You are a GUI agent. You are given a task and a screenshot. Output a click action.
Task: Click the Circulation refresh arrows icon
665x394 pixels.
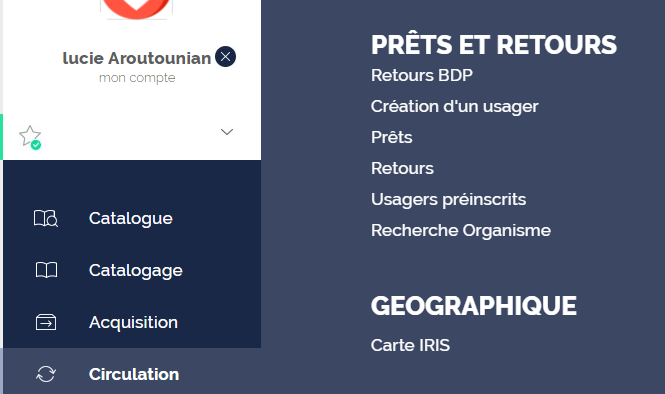coord(46,374)
